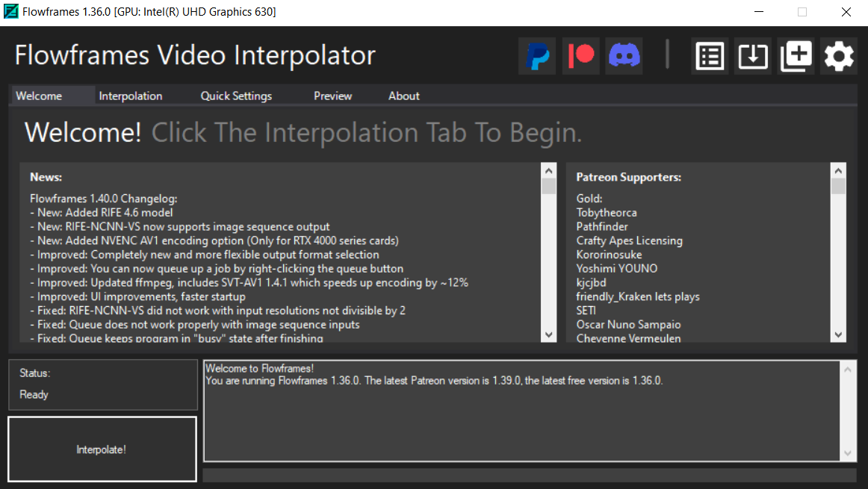
Task: Switch to the Interpolation tab
Action: click(131, 96)
